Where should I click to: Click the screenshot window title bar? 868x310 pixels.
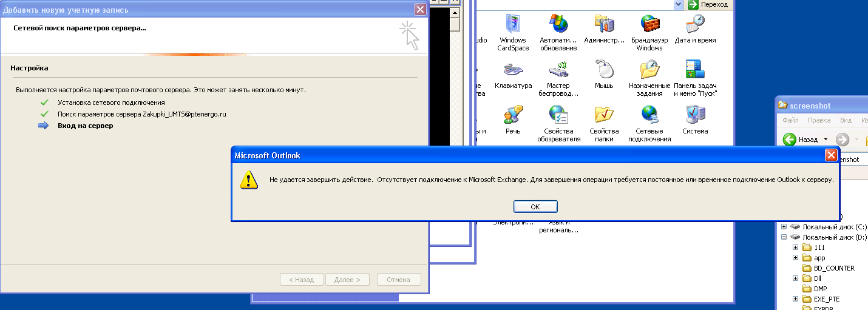822,106
